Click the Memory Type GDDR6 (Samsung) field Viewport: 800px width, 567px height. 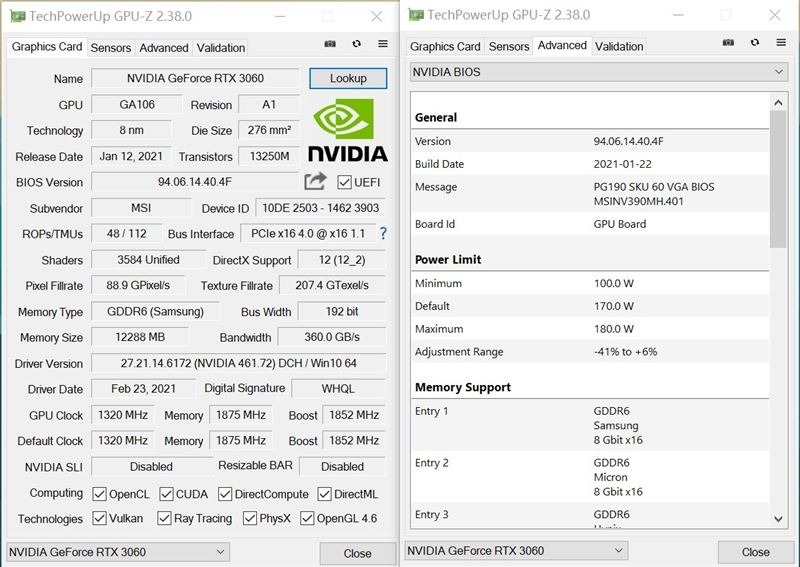(x=155, y=311)
